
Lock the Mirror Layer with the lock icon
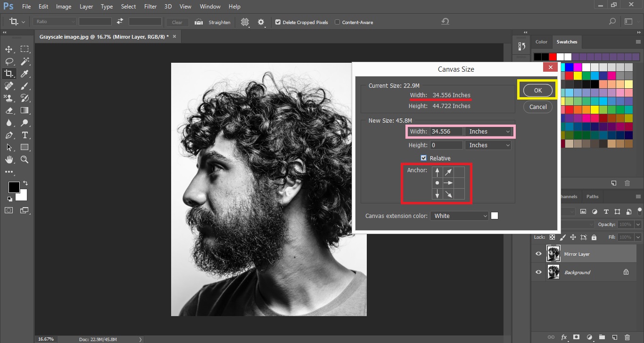click(594, 237)
